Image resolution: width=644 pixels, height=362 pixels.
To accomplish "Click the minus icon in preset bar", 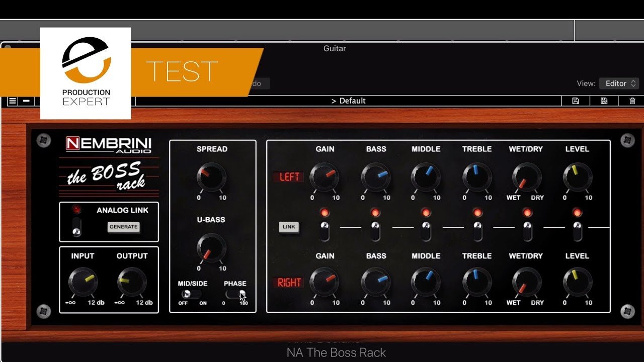I will coord(26,101).
